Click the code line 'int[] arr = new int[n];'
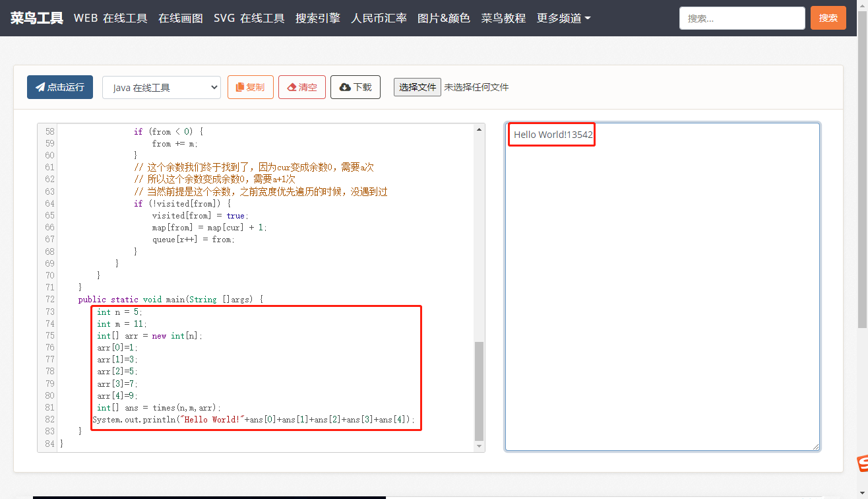The width and height of the screenshot is (868, 499). pos(150,335)
